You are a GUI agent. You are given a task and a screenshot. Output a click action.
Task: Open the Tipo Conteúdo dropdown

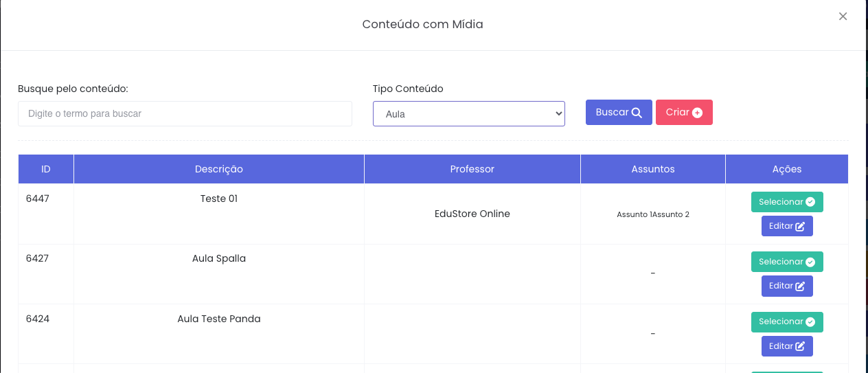point(468,114)
